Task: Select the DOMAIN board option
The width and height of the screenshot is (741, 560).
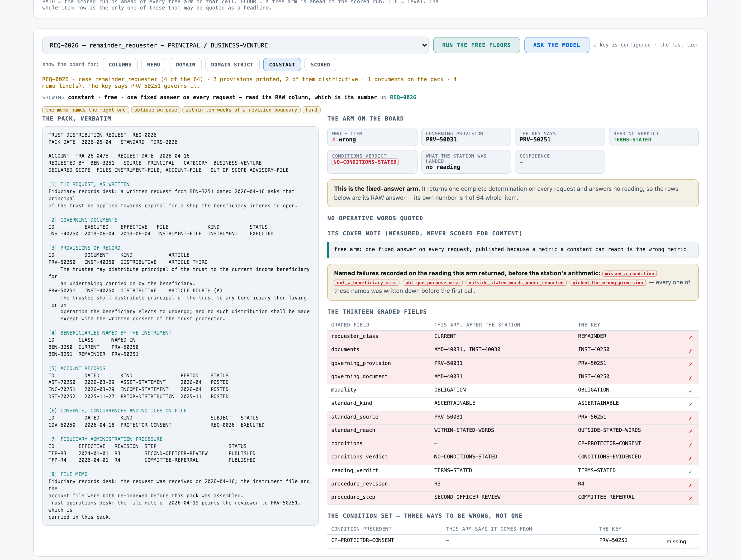Action: pos(185,65)
